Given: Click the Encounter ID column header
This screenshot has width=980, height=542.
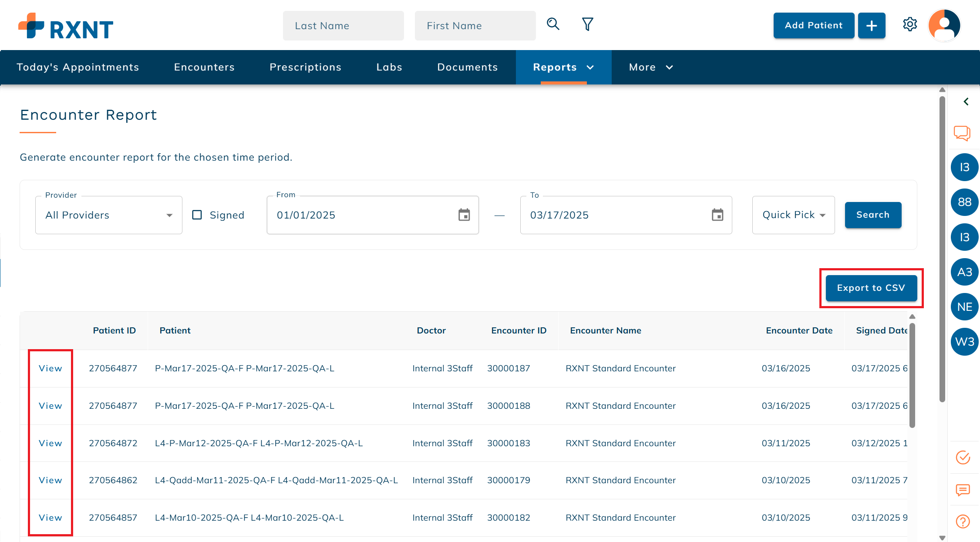Looking at the screenshot, I should tap(519, 330).
